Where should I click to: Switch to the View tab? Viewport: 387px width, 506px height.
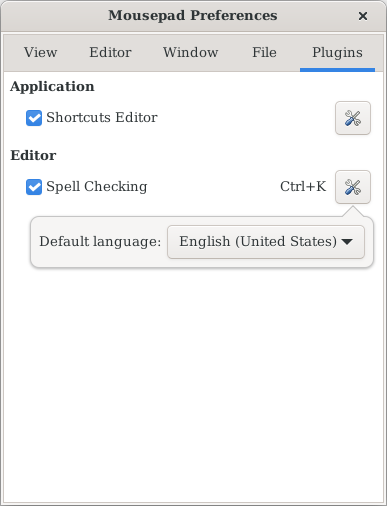(x=40, y=53)
